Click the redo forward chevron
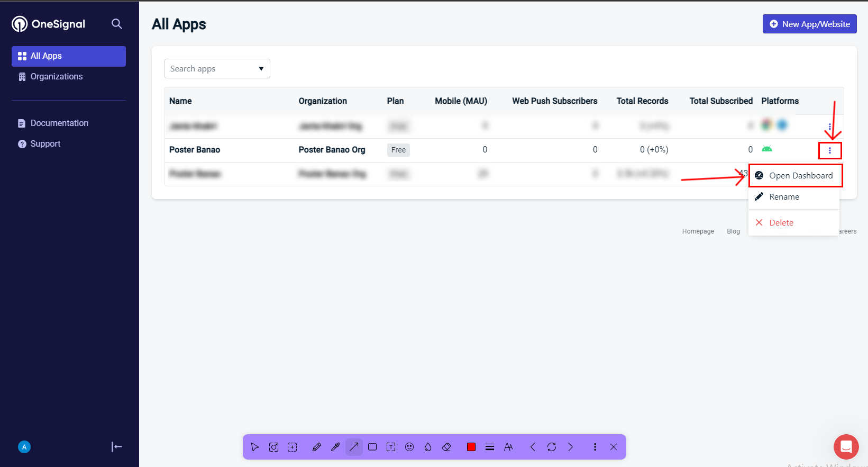Screen dimensions: 868x467 click(x=570, y=447)
